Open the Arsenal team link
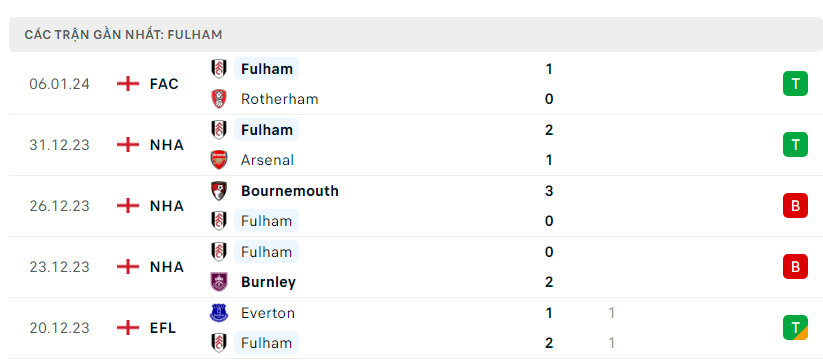This screenshot has width=823, height=362. pos(267,160)
